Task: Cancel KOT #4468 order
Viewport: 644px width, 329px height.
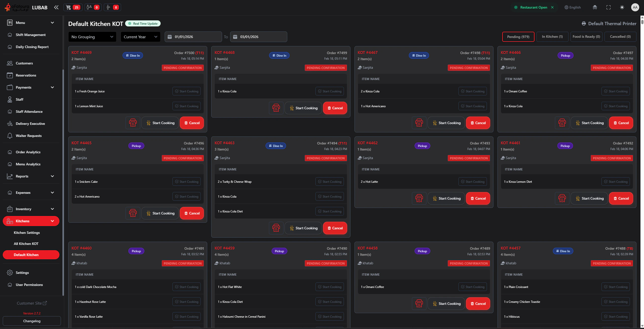Action: 335,108
